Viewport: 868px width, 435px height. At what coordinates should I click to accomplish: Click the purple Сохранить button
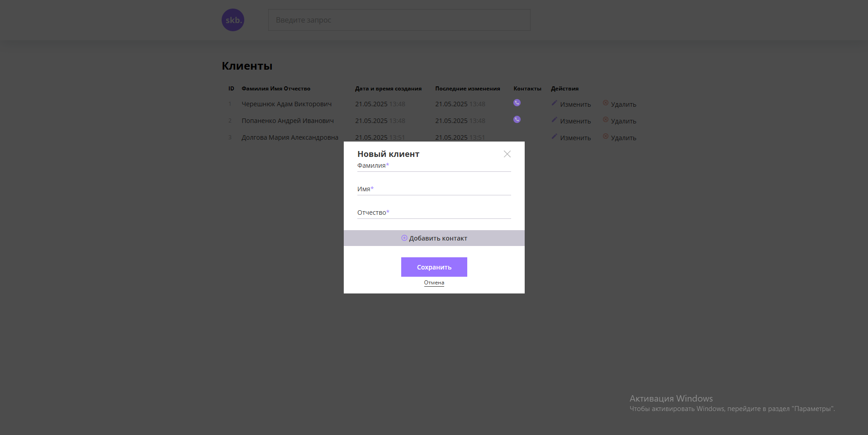(434, 267)
